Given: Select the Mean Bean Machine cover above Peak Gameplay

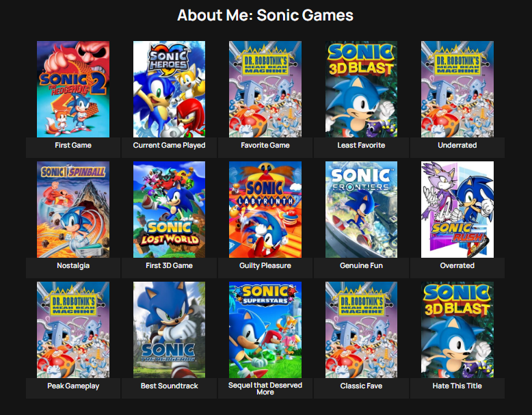Looking at the screenshot, I should pos(73,330).
